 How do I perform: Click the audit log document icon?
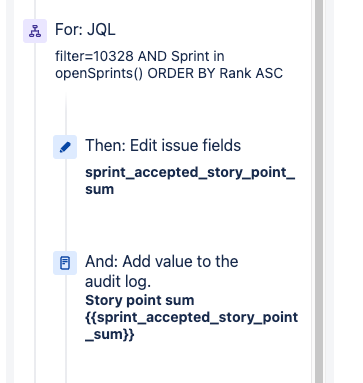(65, 263)
